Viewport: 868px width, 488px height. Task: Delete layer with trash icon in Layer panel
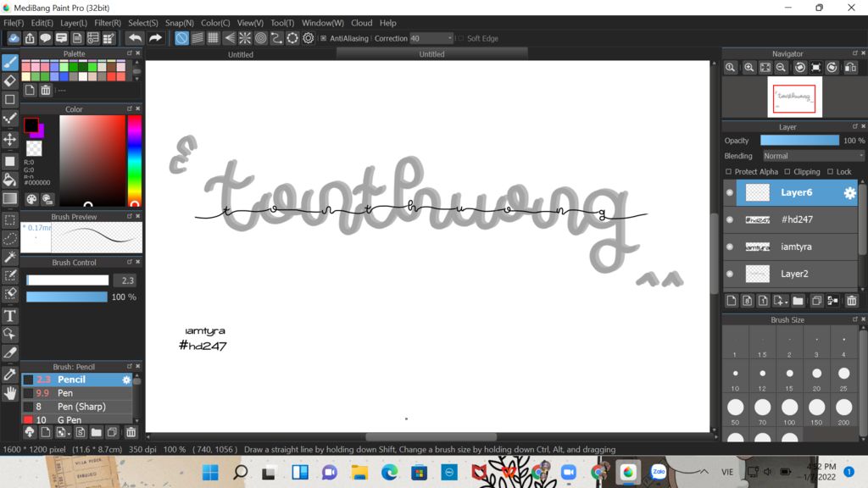click(x=851, y=301)
